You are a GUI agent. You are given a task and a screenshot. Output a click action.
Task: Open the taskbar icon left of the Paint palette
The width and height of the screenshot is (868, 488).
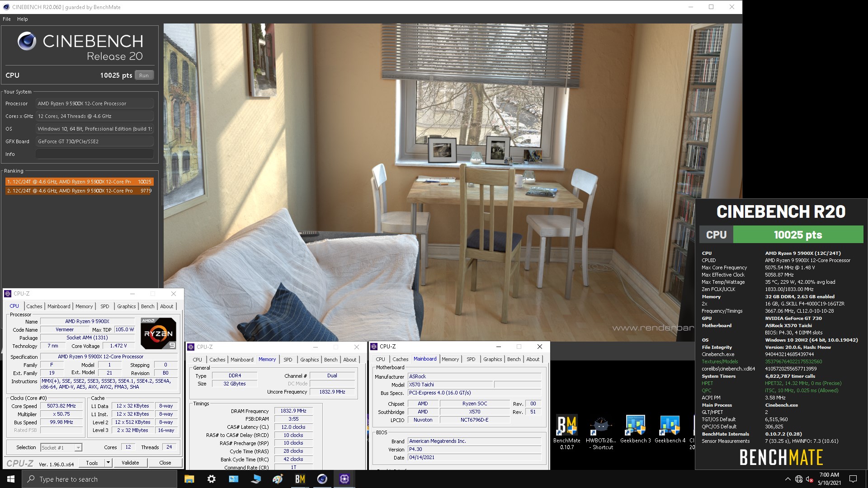click(256, 479)
